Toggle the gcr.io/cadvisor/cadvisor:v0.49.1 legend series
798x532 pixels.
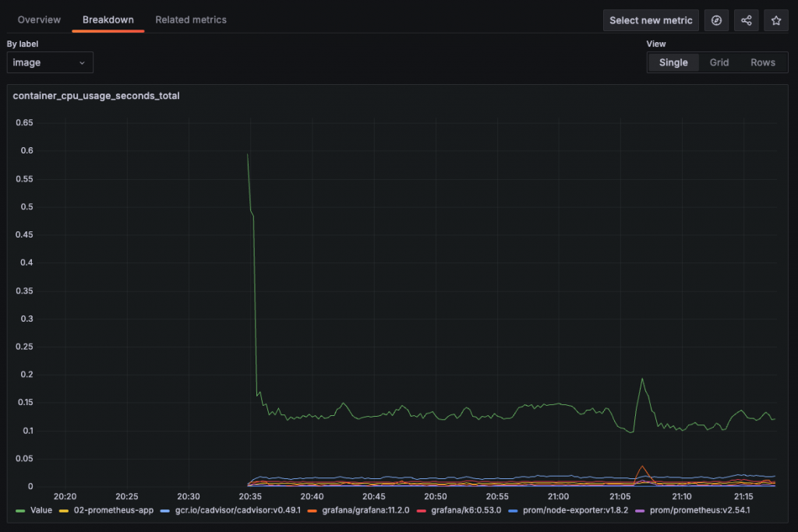point(238,510)
